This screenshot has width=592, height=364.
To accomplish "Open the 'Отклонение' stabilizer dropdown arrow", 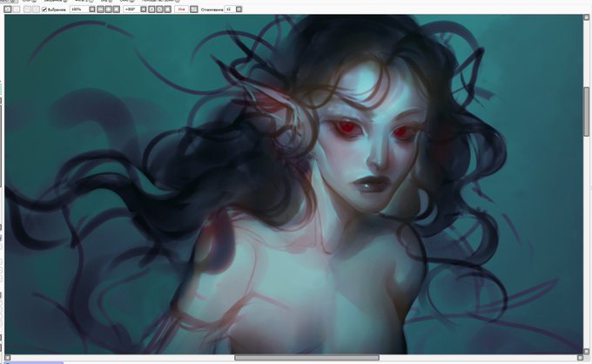I will pyautogui.click(x=239, y=10).
